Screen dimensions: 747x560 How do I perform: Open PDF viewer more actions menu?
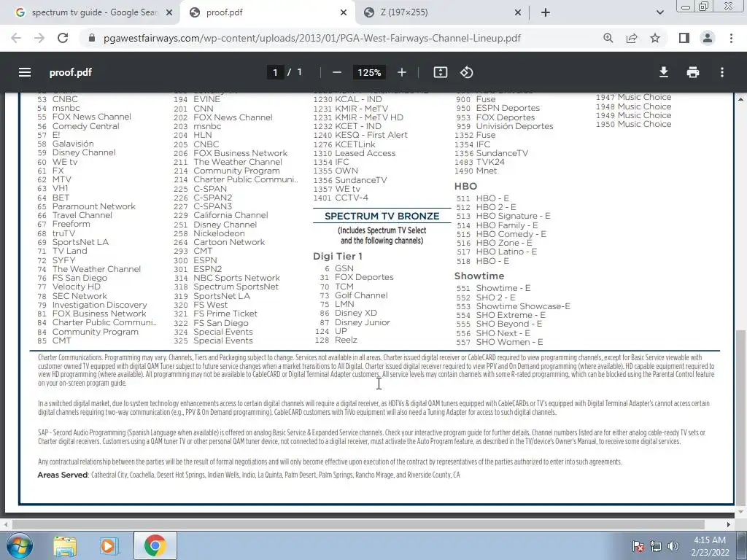[722, 72]
